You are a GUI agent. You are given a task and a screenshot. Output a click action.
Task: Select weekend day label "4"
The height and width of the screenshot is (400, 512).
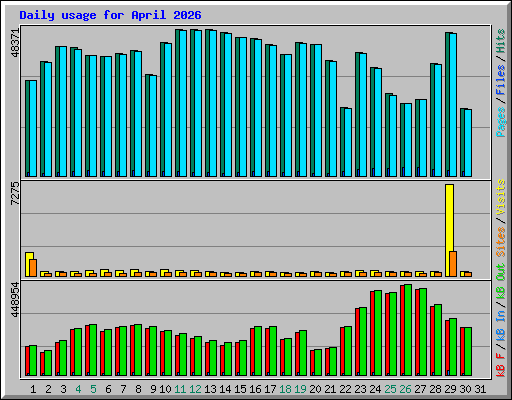(78, 389)
